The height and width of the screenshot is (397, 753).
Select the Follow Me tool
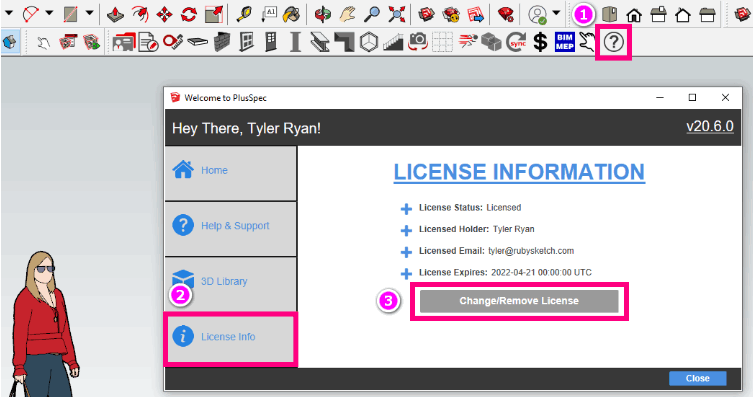tap(140, 14)
